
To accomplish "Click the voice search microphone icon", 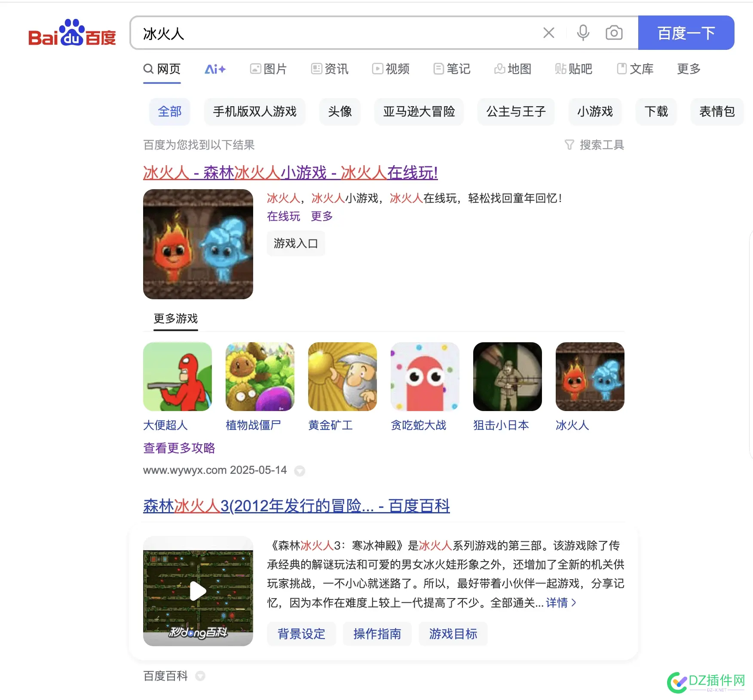I will 583,33.
